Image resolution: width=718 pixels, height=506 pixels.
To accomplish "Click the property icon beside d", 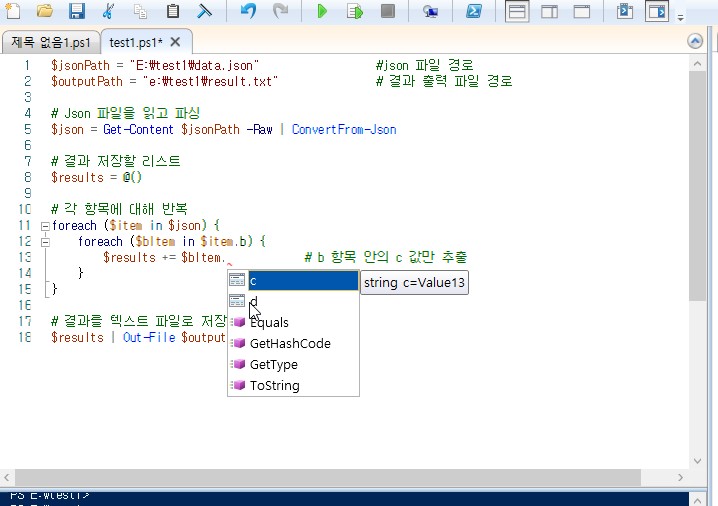I will [237, 301].
